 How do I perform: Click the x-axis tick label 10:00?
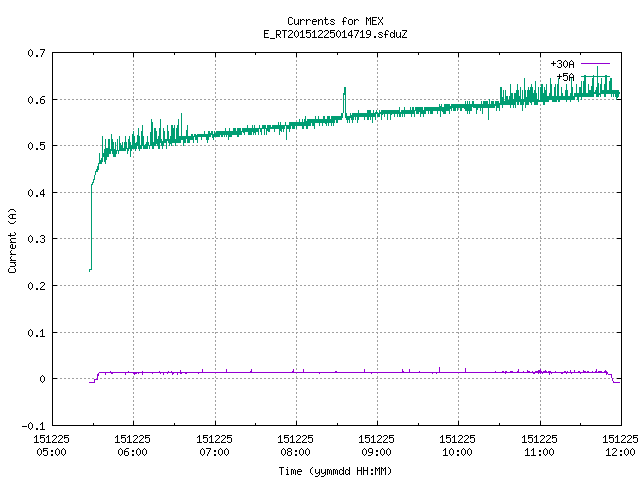pos(457,452)
